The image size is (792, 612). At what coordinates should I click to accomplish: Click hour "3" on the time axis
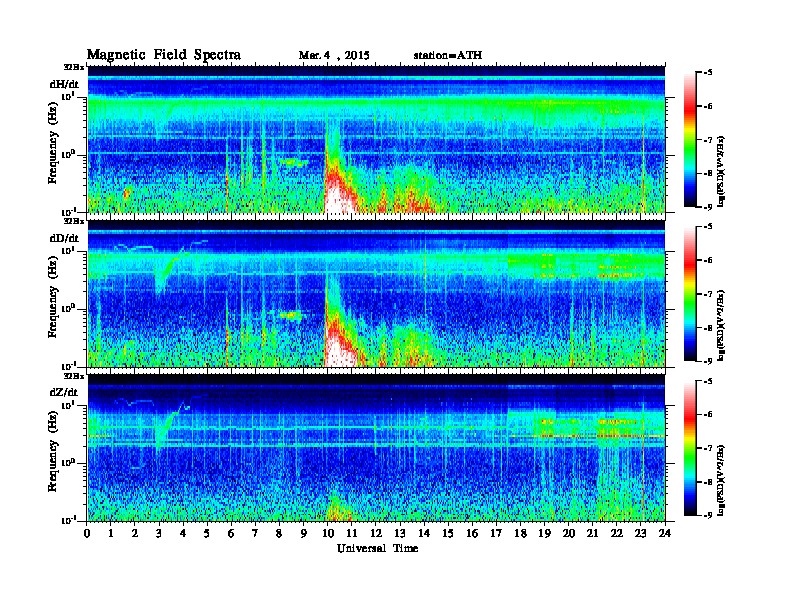(159, 534)
